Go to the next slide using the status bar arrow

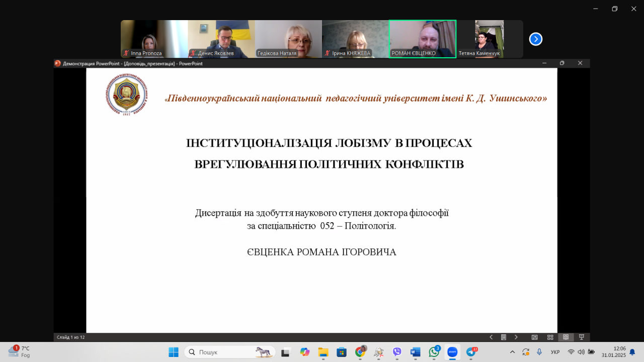516,337
